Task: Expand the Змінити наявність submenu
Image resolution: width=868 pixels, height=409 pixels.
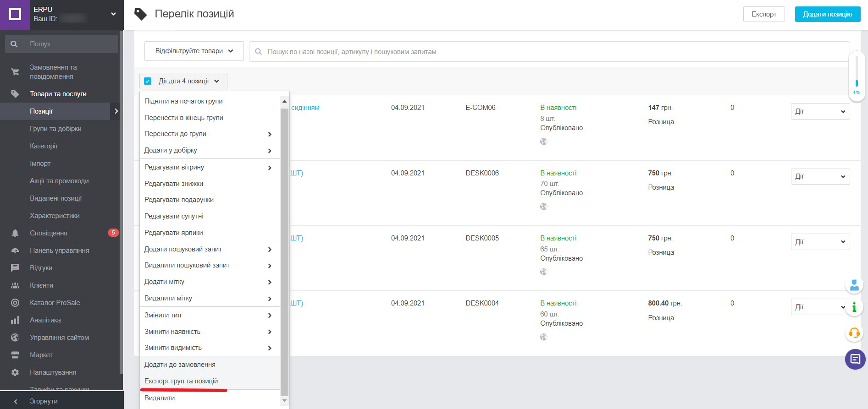Action: 210,332
